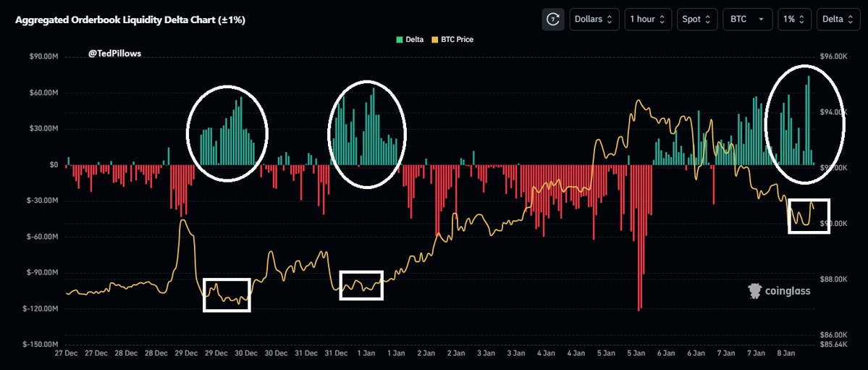Viewport: 868px width, 370px height.
Task: Click the '$-120.00M' left axis label
Action: tap(41, 308)
